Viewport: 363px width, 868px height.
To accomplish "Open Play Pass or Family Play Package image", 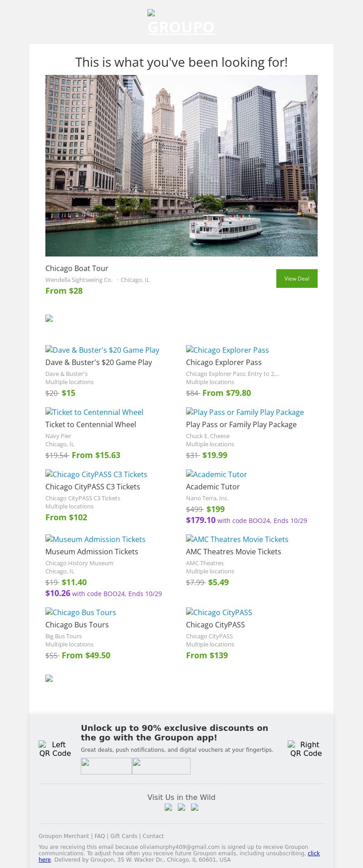I will [245, 412].
